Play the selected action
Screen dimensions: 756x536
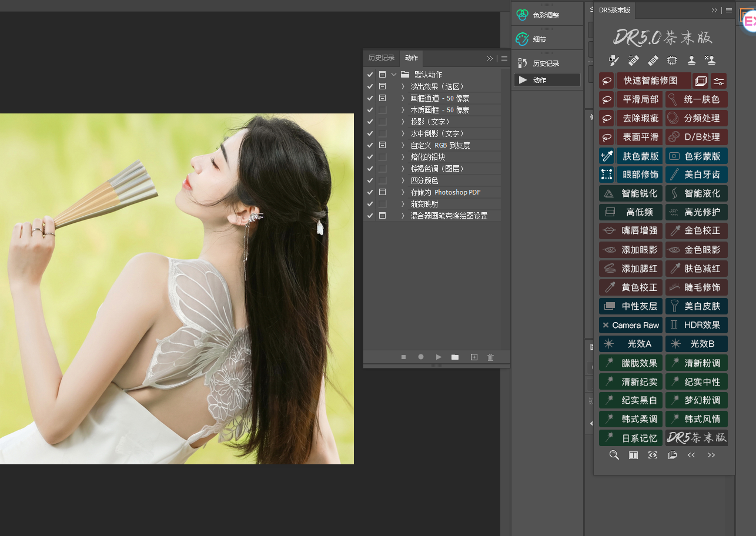(439, 357)
